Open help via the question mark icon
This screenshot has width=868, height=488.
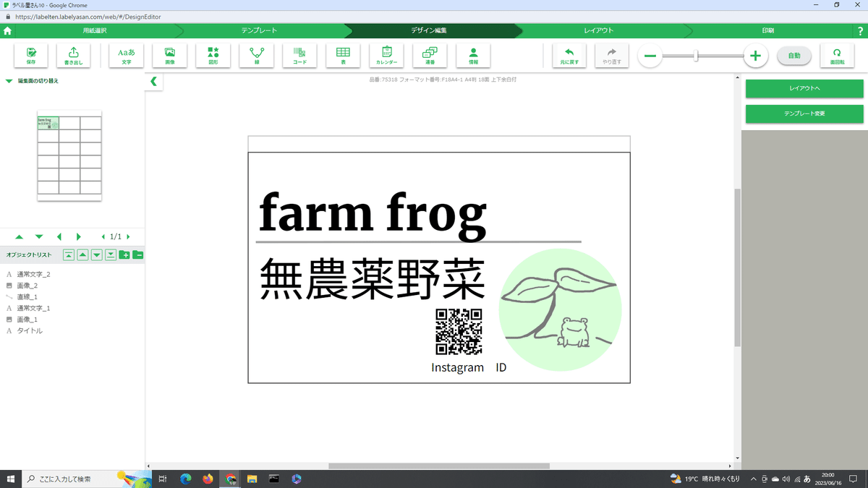[x=860, y=31]
